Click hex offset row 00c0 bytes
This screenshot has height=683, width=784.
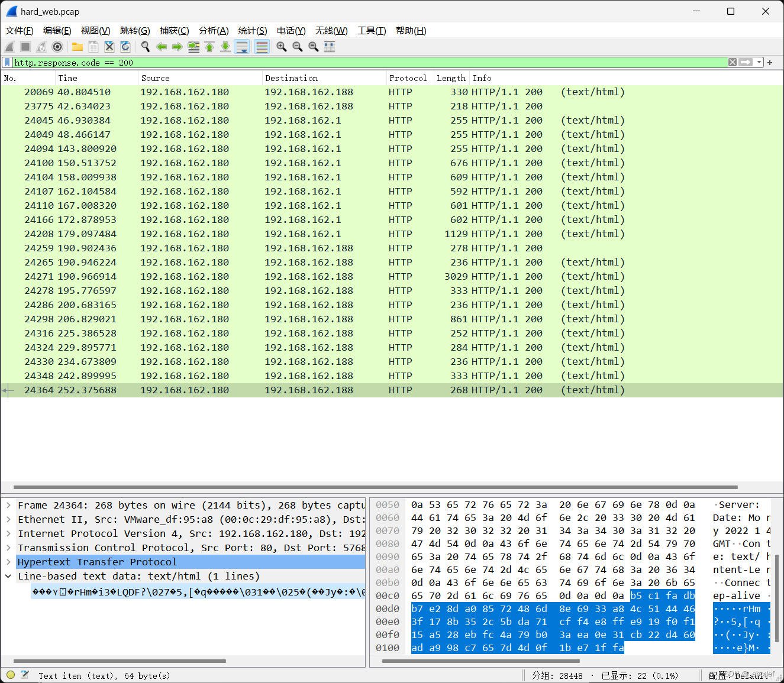pos(553,596)
